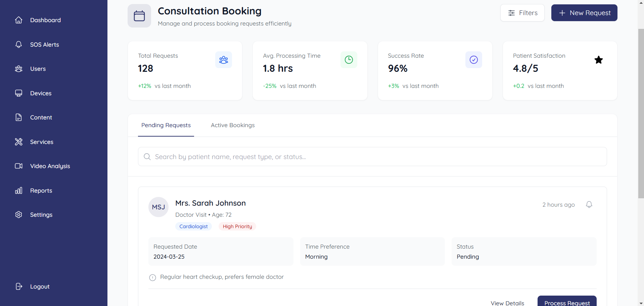Open the Filters button

coord(522,13)
